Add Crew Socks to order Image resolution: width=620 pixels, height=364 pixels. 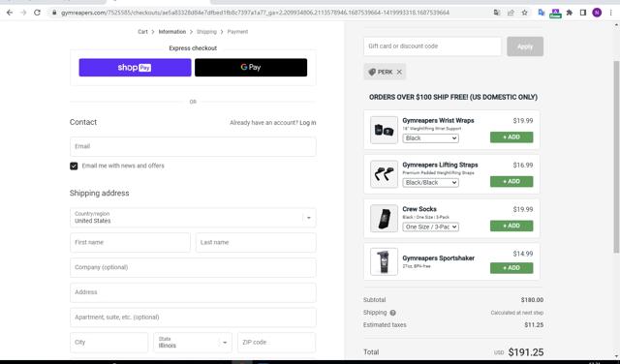[511, 226]
